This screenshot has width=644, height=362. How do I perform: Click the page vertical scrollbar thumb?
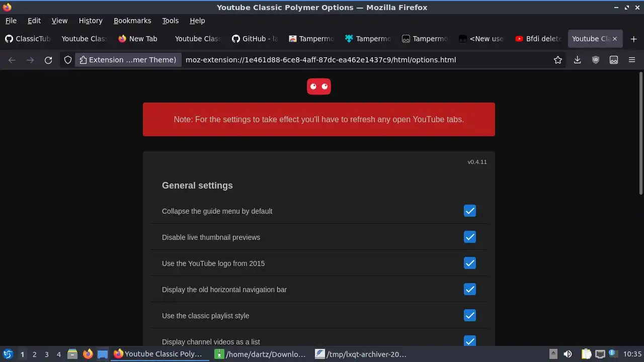[640, 133]
